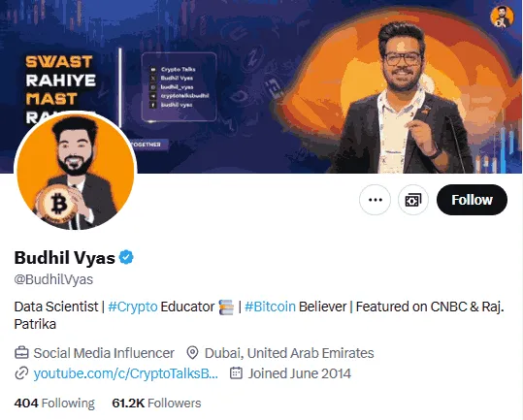The height and width of the screenshot is (420, 523).
Task: View the 404 Following list
Action: pos(54,403)
